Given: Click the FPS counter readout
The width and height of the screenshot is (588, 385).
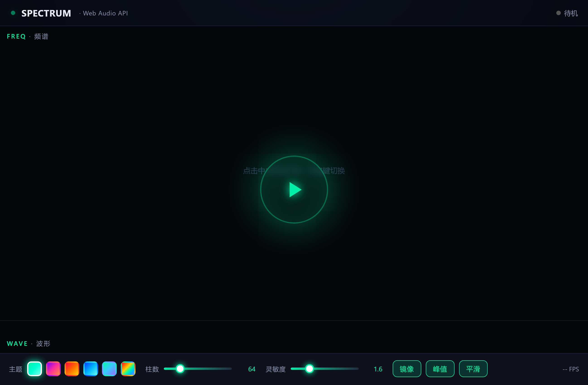Looking at the screenshot, I should click(571, 369).
